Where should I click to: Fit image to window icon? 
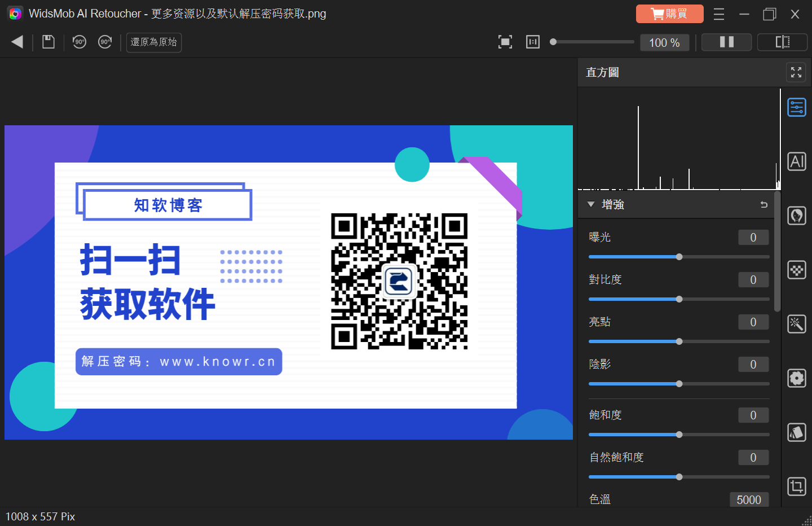click(x=505, y=42)
